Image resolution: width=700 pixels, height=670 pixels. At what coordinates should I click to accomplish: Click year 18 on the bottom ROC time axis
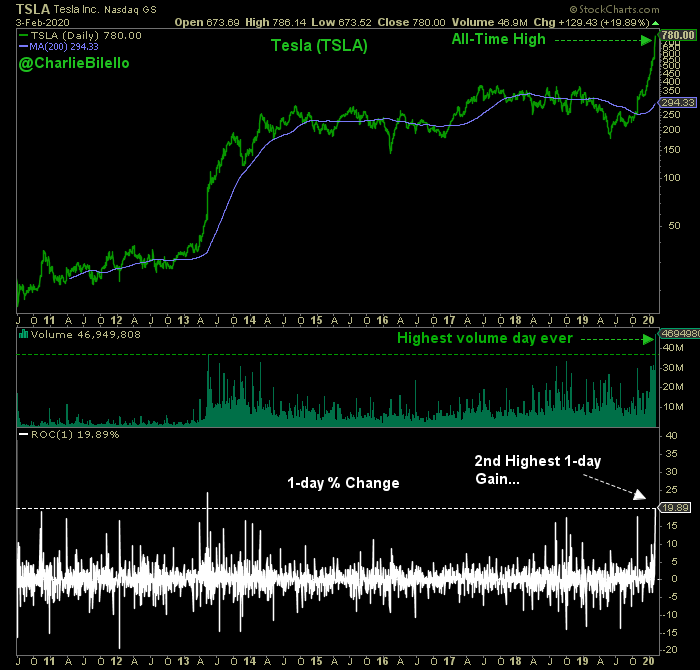515,661
